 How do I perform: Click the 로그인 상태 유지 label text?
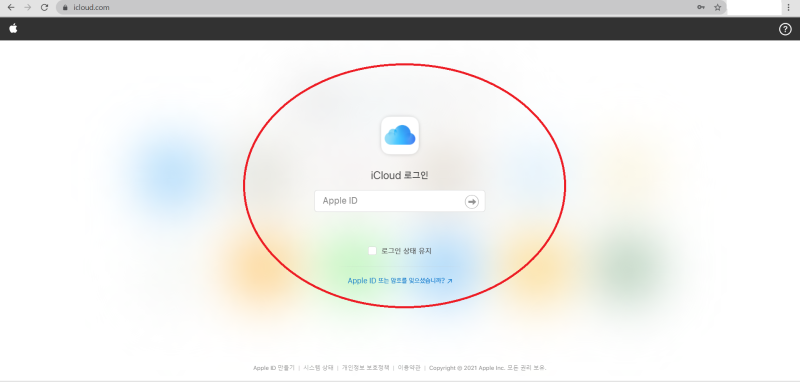coord(407,251)
